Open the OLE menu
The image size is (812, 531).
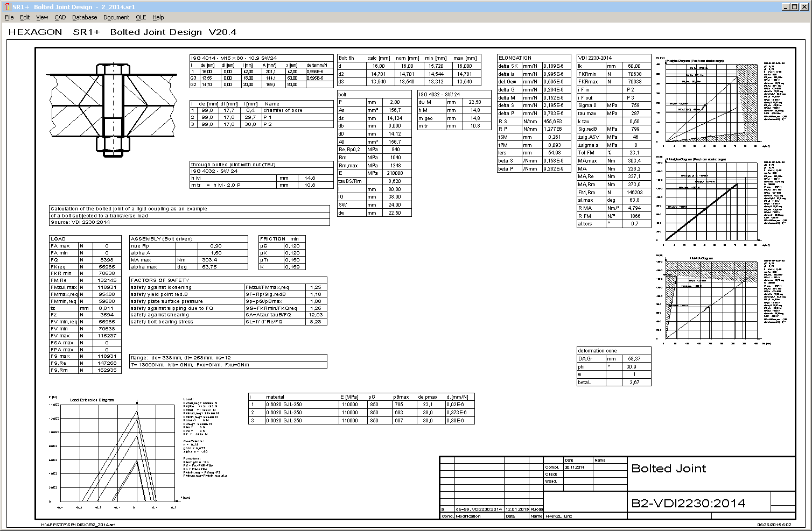coord(141,17)
